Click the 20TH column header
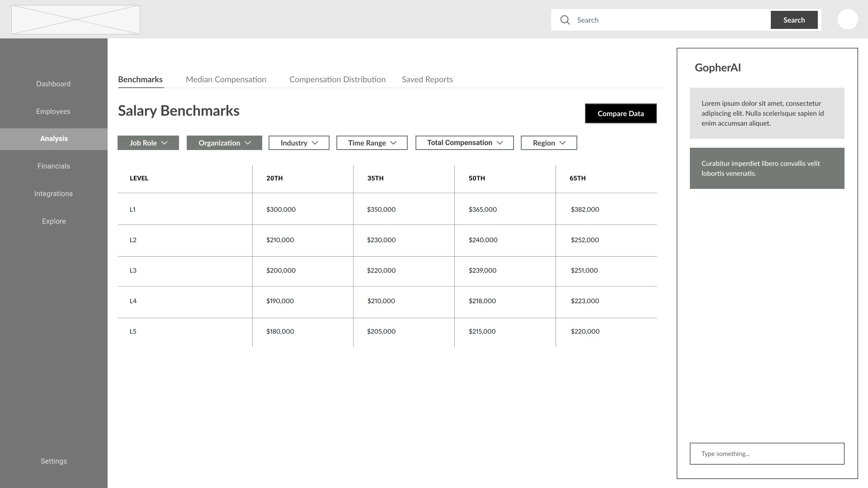Viewport: 868px width, 488px height. 274,178
